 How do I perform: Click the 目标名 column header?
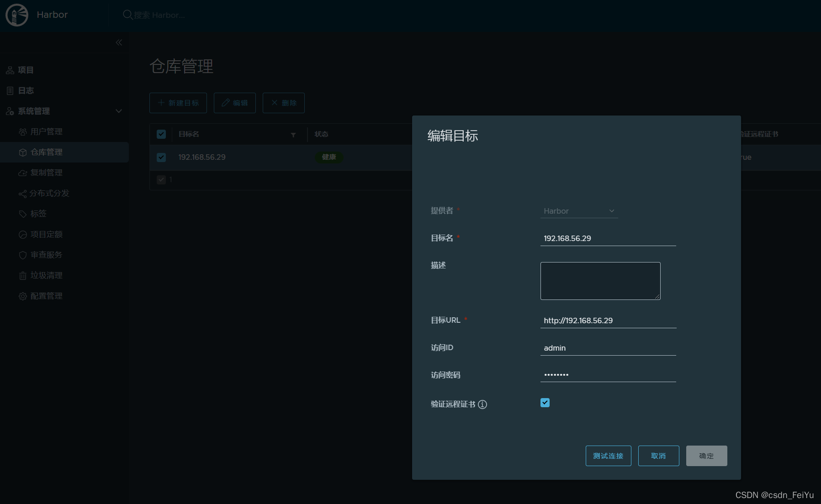coord(189,134)
